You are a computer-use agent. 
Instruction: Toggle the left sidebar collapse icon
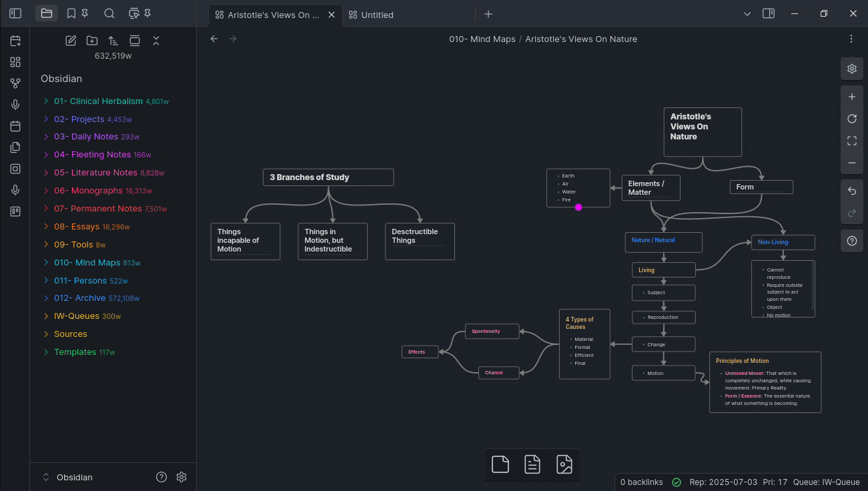click(x=15, y=13)
